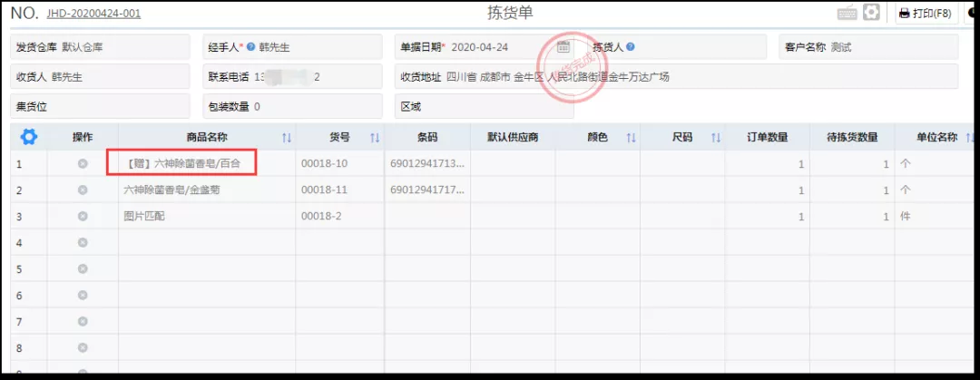The height and width of the screenshot is (380, 980).
Task: Open document number link JHD-20200424-001
Action: (93, 14)
